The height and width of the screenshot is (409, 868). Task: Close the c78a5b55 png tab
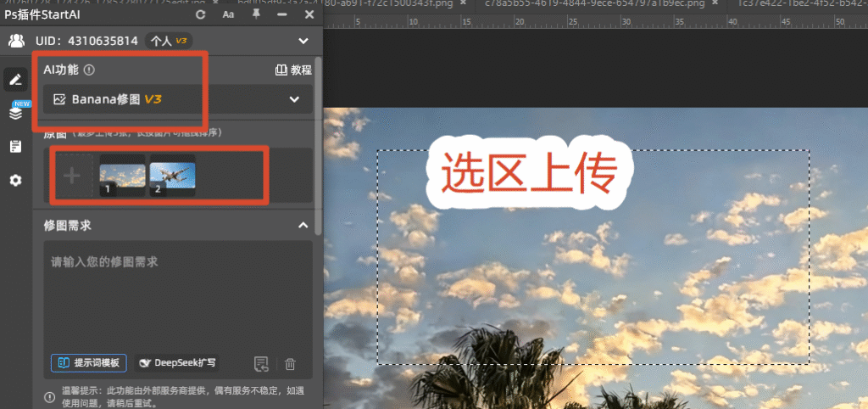[715, 4]
